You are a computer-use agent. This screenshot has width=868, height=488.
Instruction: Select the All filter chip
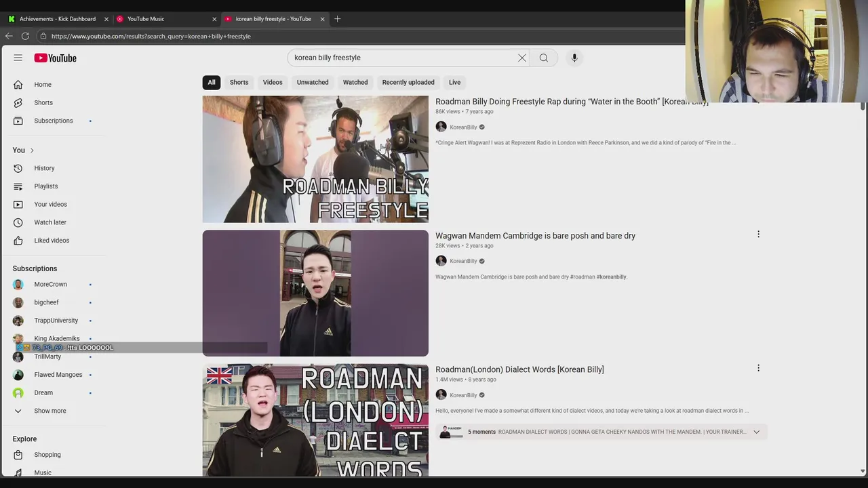coord(212,83)
